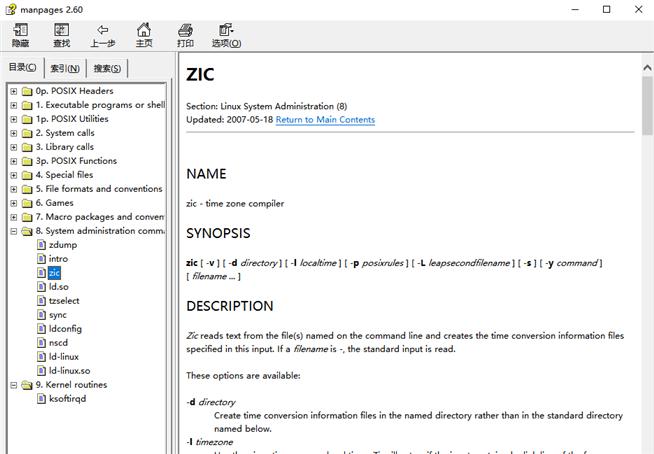Maximize the manpages window
The width and height of the screenshot is (654, 454).
pyautogui.click(x=607, y=9)
